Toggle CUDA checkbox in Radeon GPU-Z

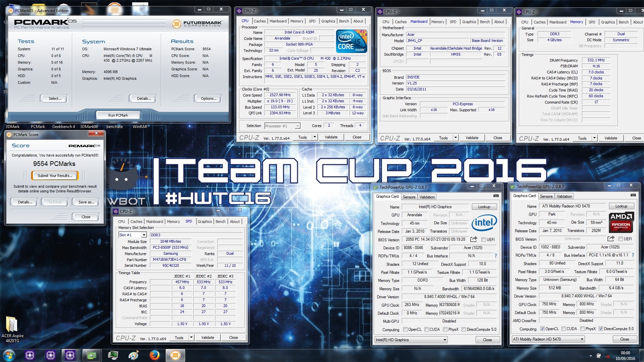(564, 329)
